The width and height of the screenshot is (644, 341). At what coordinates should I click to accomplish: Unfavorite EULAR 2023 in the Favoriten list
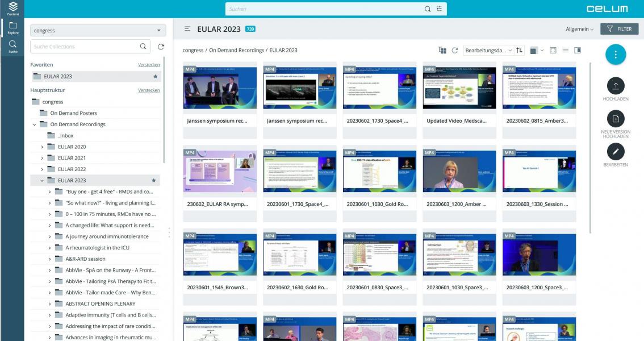[x=155, y=76]
